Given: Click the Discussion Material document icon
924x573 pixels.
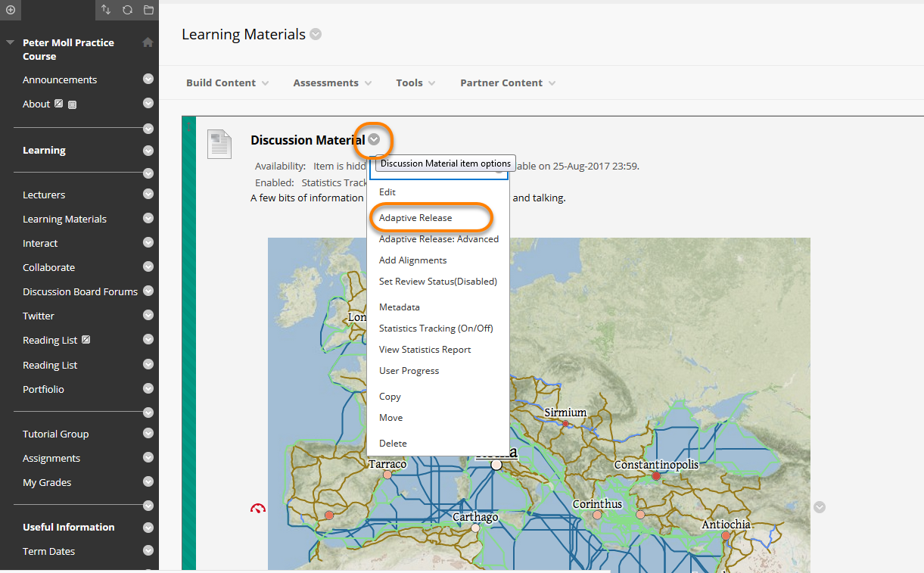Looking at the screenshot, I should click(219, 144).
